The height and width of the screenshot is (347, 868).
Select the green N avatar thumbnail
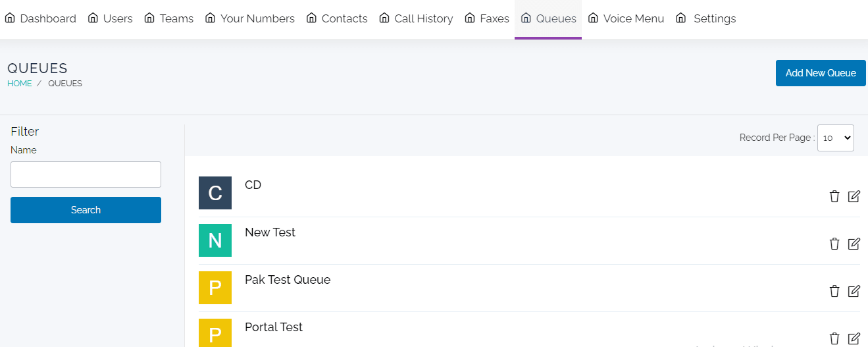tap(215, 240)
